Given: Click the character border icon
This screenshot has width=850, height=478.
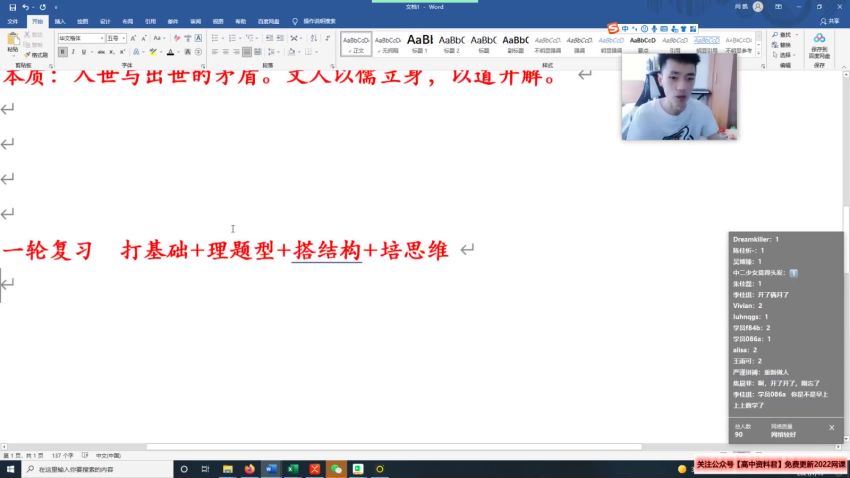Looking at the screenshot, I should pos(198,38).
